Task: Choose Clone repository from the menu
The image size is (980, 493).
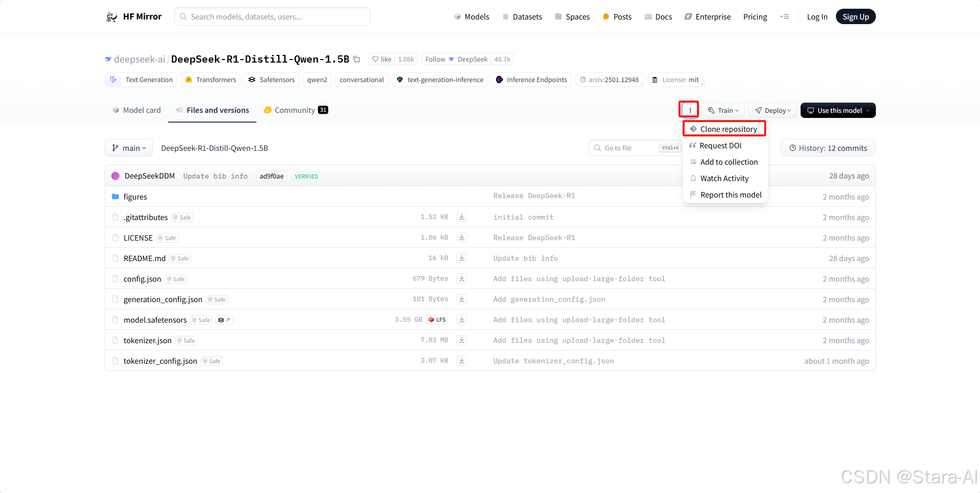Action: click(x=724, y=129)
